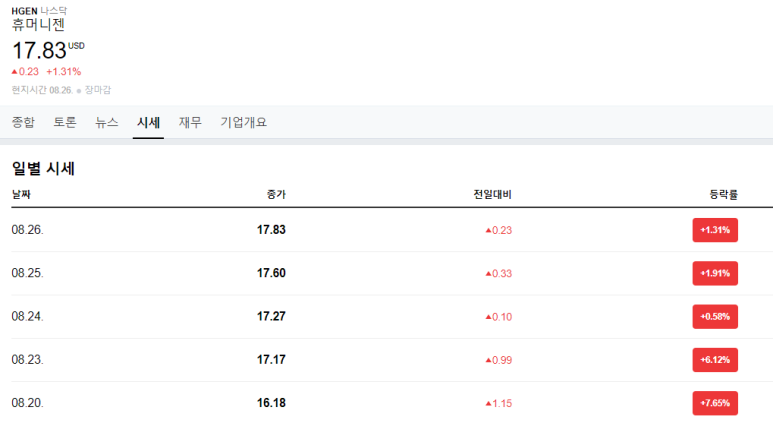Click the 종가 column header
773x423 pixels.
coord(276,194)
